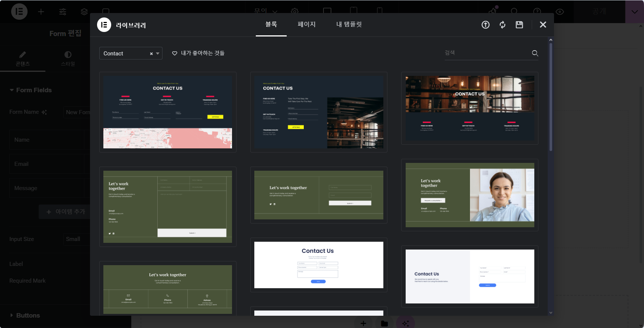Screen dimensions: 644x328
Task: Select white split Contact Us template
Action: click(x=470, y=276)
